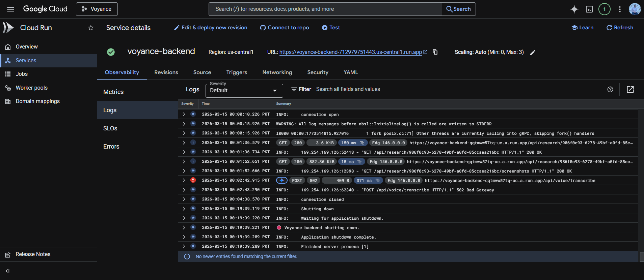Expand the '502 Bad Gateway' INFO entry
Image resolution: width=644 pixels, height=280 pixels.
click(184, 190)
